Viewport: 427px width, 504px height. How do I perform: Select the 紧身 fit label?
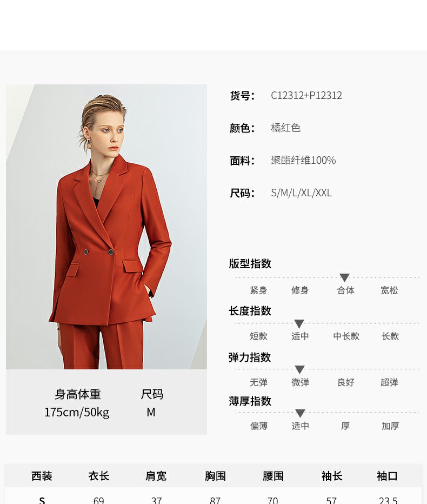pos(258,290)
